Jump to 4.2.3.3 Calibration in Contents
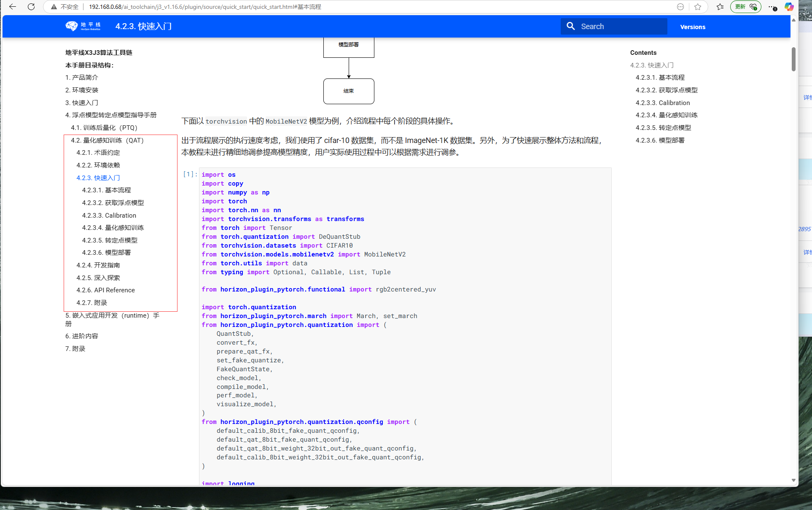812x510 pixels. [663, 103]
